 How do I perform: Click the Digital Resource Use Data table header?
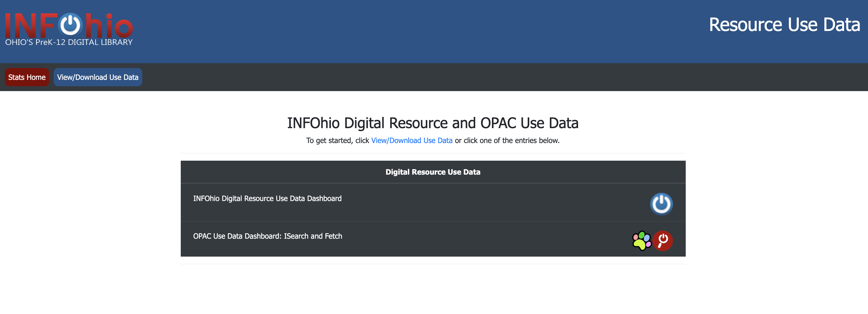(433, 172)
